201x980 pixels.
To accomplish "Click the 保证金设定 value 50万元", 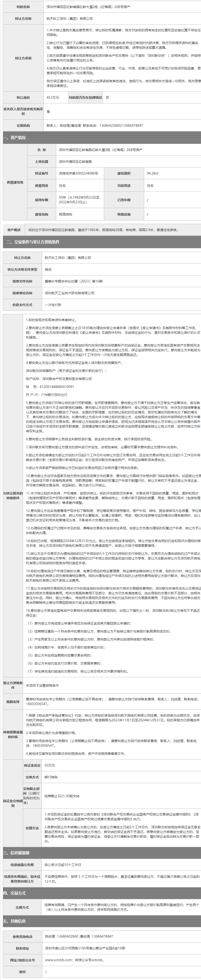I will point(49,765).
